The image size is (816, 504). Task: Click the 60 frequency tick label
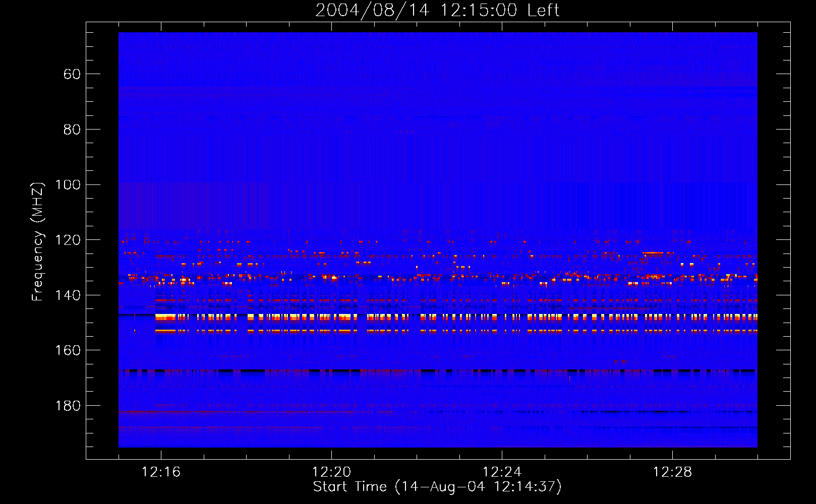(x=72, y=75)
